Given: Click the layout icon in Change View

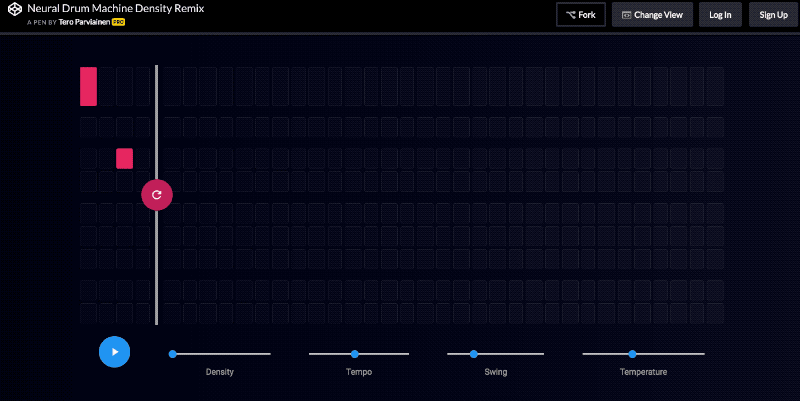Looking at the screenshot, I should point(626,15).
